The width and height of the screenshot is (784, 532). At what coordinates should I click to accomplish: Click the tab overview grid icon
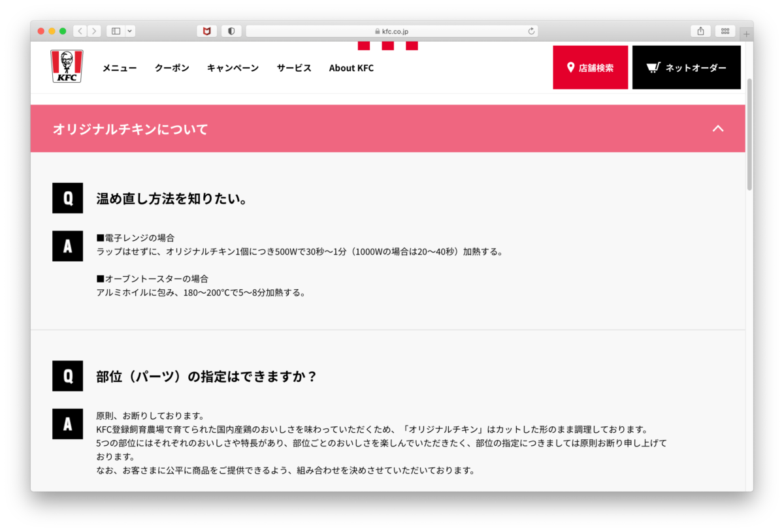[x=725, y=31]
